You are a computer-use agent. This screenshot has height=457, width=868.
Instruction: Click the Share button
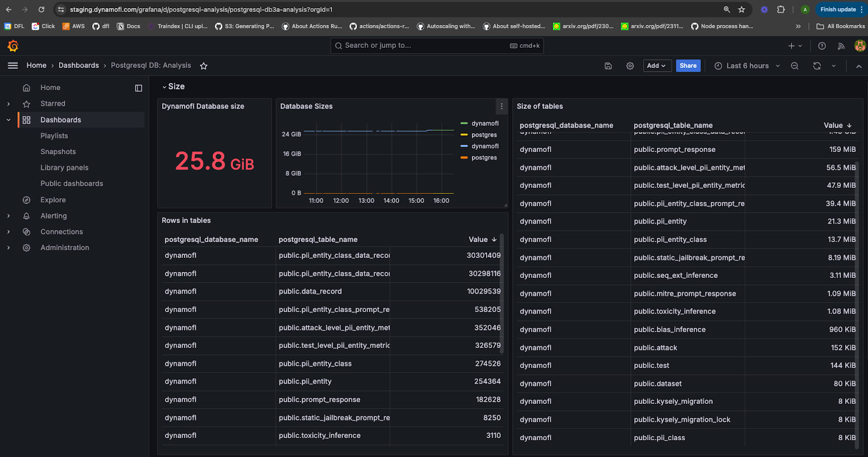[x=688, y=66]
